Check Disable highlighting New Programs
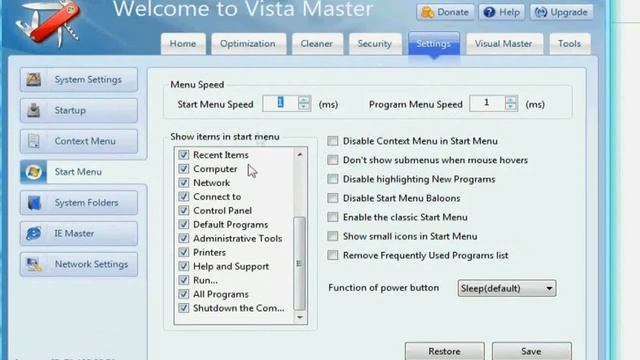Image resolution: width=640 pixels, height=360 pixels. pyautogui.click(x=333, y=179)
